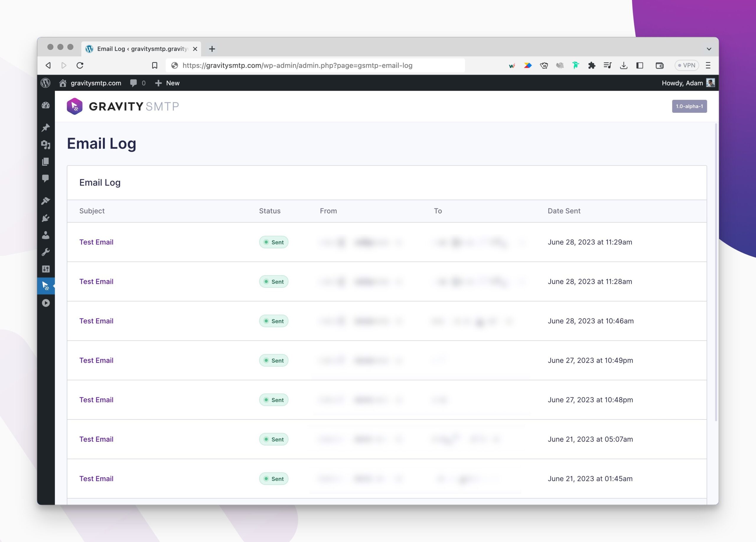Open Settings sliders sidebar icon
756x542 pixels.
pyautogui.click(x=46, y=269)
